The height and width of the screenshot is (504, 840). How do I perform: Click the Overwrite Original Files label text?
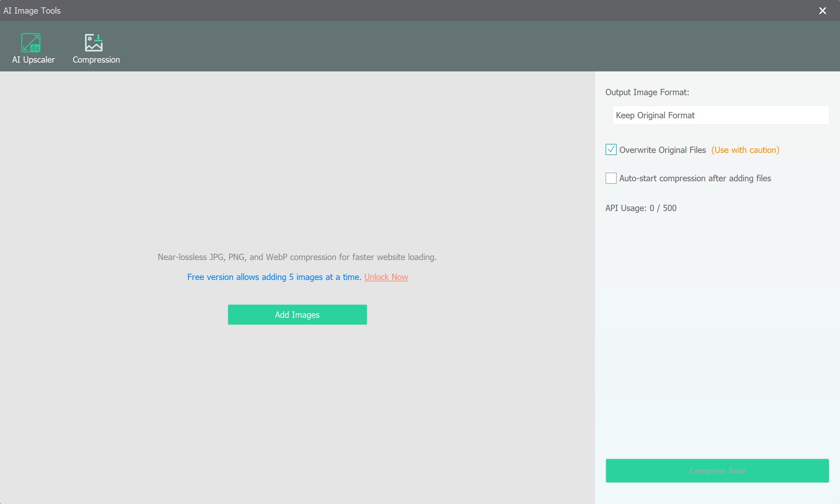(x=662, y=150)
